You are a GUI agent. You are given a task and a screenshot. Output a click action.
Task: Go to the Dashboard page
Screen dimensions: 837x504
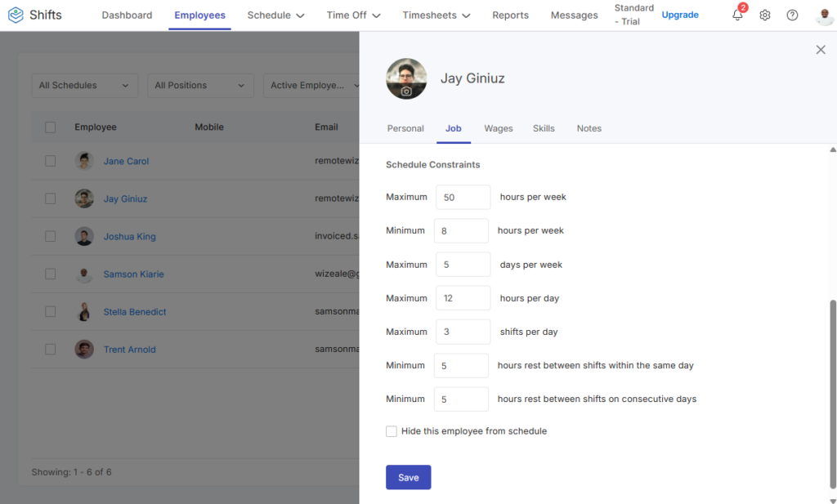coord(127,15)
